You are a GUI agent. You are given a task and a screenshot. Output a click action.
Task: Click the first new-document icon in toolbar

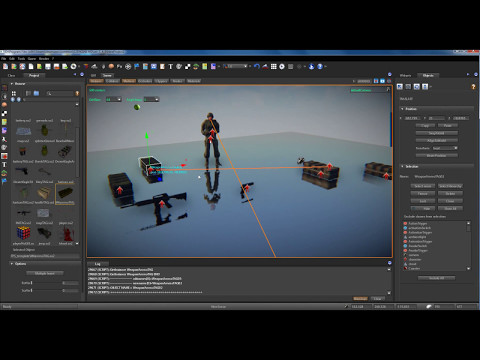point(6,67)
